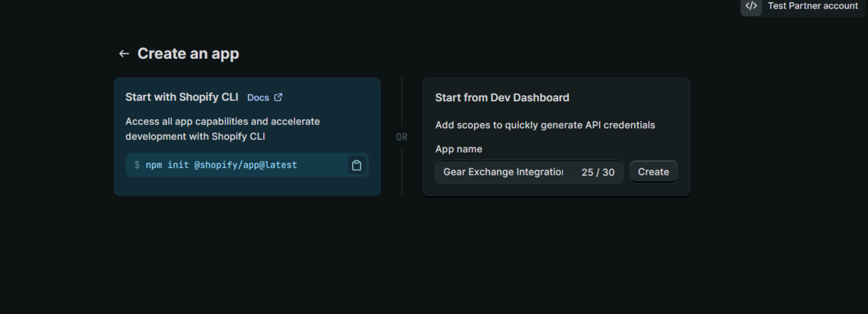Screen dimensions: 868x314
Task: Click the external link icon next to Docs
Action: pyautogui.click(x=278, y=97)
